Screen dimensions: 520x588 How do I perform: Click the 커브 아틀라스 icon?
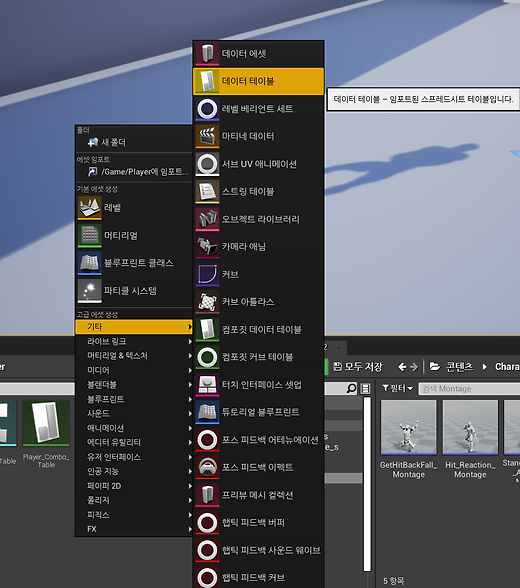[207, 302]
